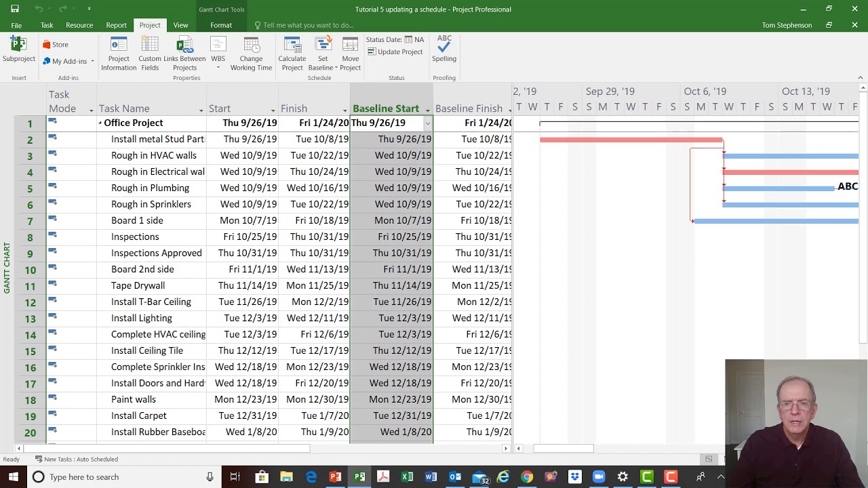Open the File menu
The width and height of the screenshot is (868, 488).
[x=16, y=25]
